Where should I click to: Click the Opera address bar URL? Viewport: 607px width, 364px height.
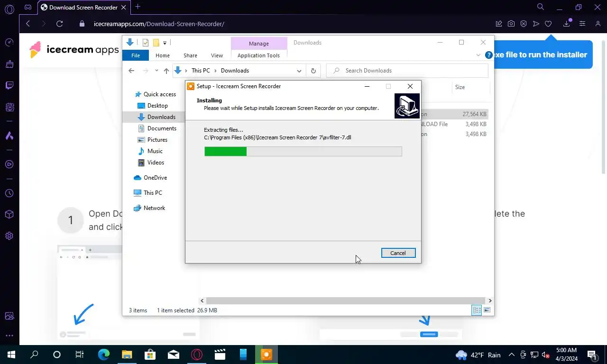tap(159, 24)
